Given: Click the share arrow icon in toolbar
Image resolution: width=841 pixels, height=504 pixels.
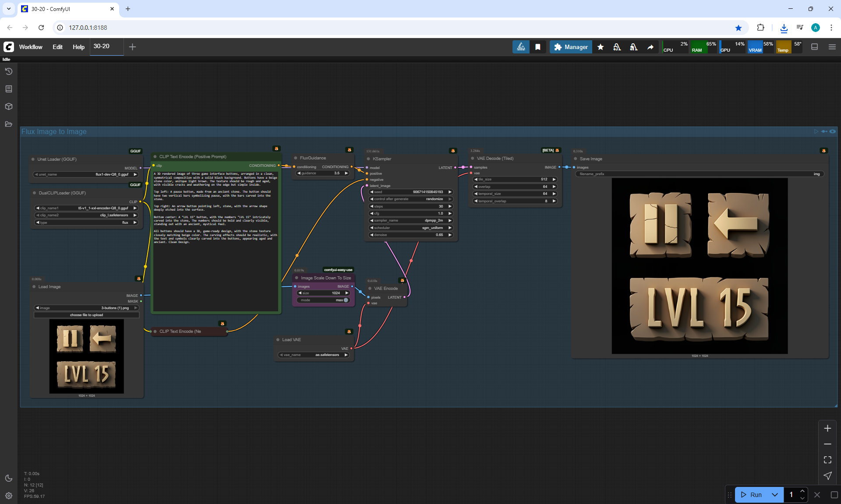Looking at the screenshot, I should [x=650, y=47].
